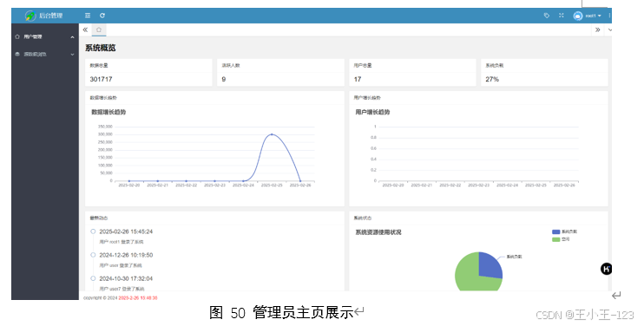This screenshot has width=644, height=326.
Task: Click the 后台管理 title text
Action: click(51, 16)
